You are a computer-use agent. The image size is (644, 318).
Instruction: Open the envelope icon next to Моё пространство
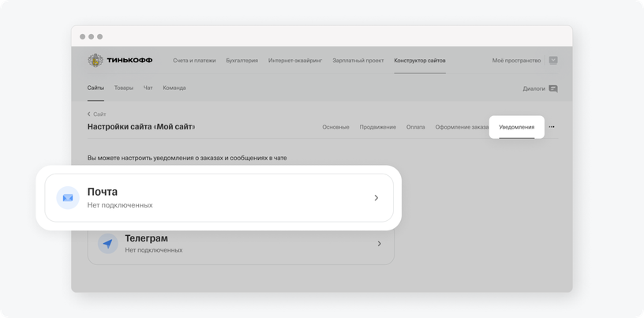click(553, 61)
